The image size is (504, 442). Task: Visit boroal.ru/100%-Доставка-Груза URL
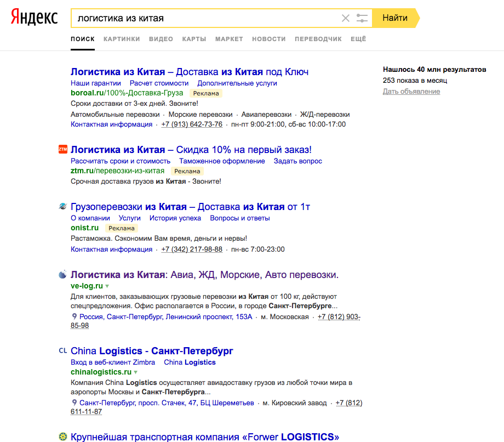coord(127,93)
